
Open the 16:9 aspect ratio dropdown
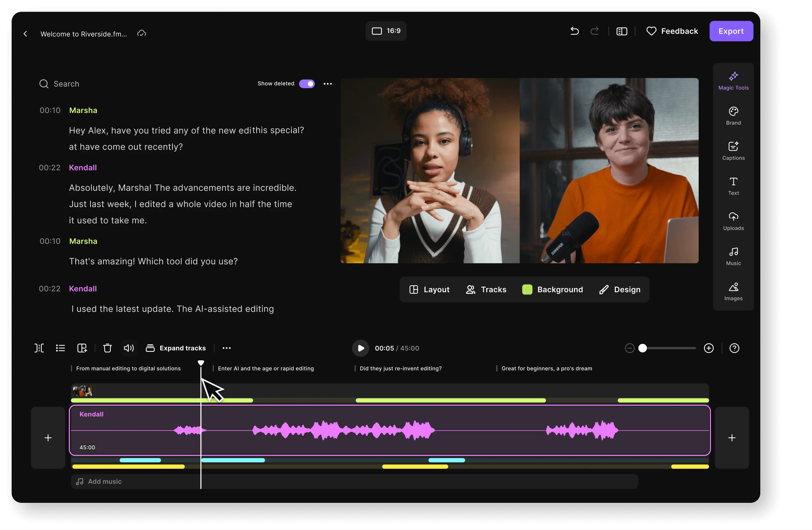(386, 31)
